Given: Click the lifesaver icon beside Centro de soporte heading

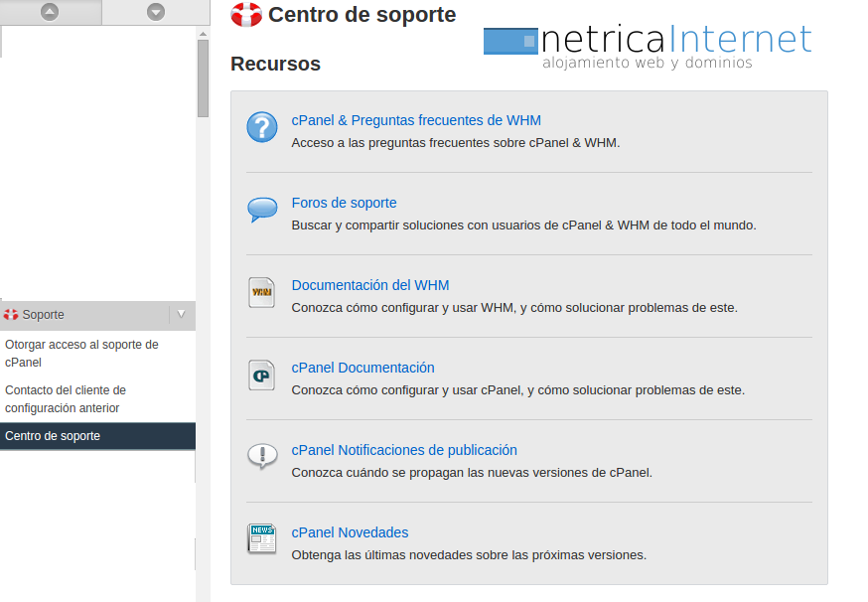Looking at the screenshot, I should coord(246,15).
